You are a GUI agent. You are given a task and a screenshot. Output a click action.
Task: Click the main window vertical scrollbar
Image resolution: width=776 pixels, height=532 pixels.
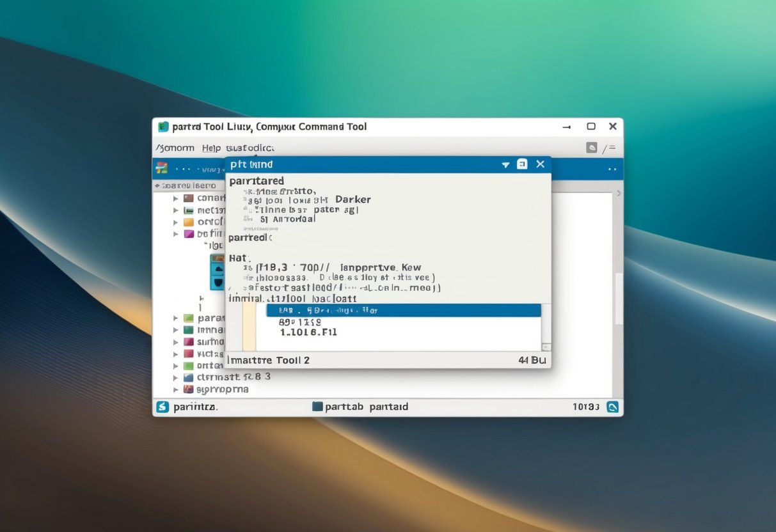pyautogui.click(x=618, y=297)
